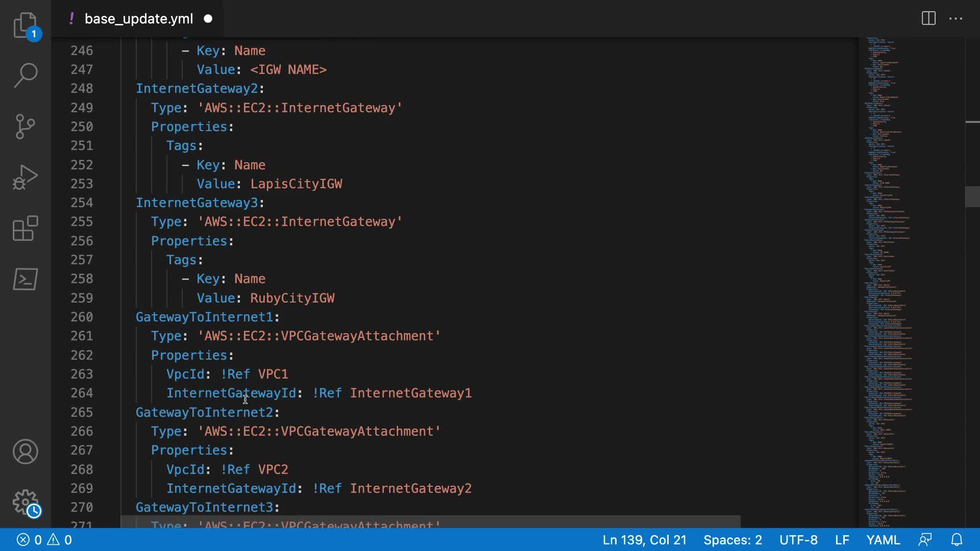The image size is (980, 551).
Task: Open the Search view
Action: pyautogui.click(x=25, y=76)
